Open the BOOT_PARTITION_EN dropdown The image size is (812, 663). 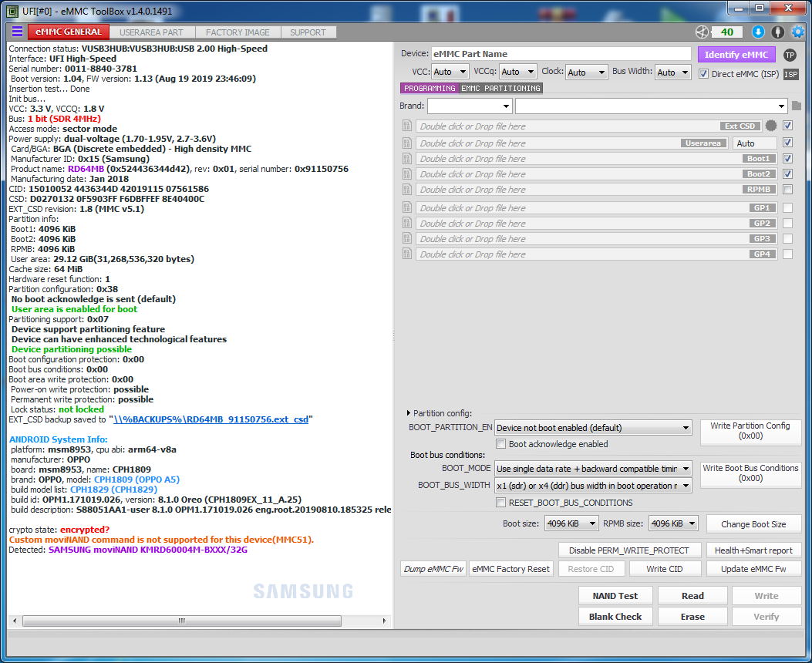[x=593, y=428]
